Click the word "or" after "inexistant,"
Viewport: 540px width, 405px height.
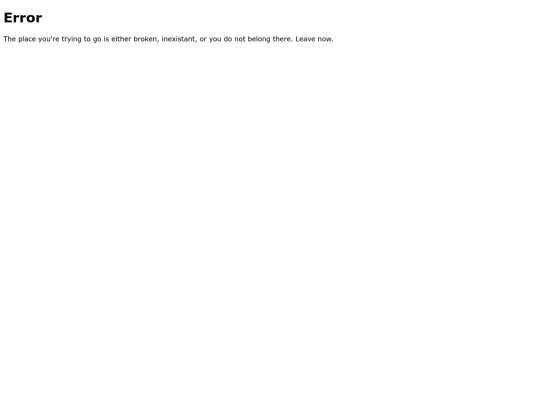[203, 39]
